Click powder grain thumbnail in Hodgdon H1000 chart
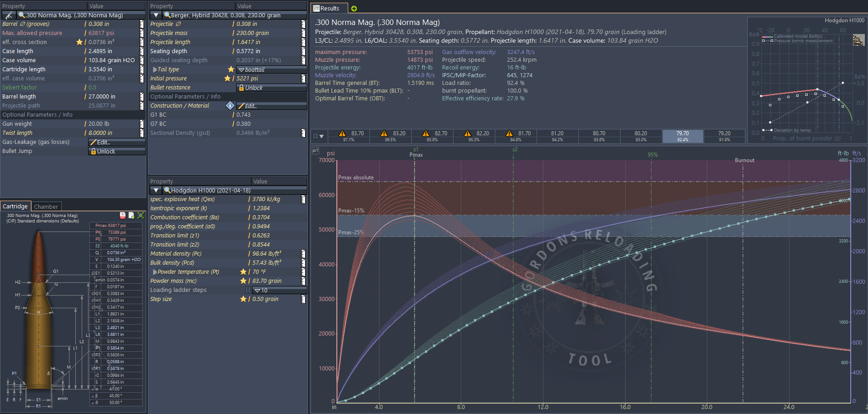 point(858,40)
